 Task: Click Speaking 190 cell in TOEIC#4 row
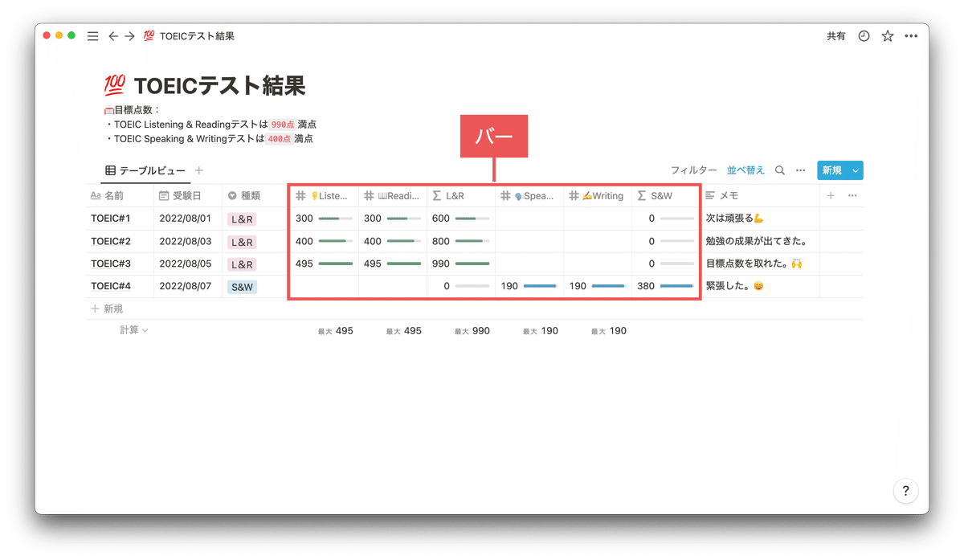tap(529, 286)
